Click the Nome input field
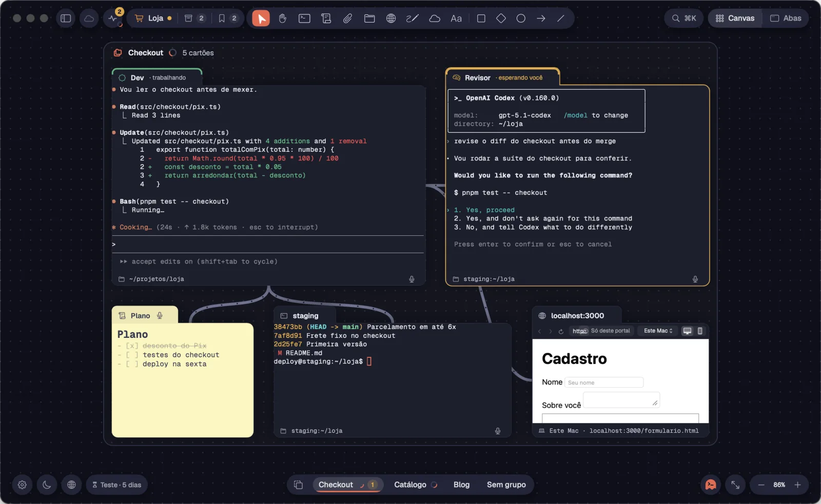 point(604,382)
